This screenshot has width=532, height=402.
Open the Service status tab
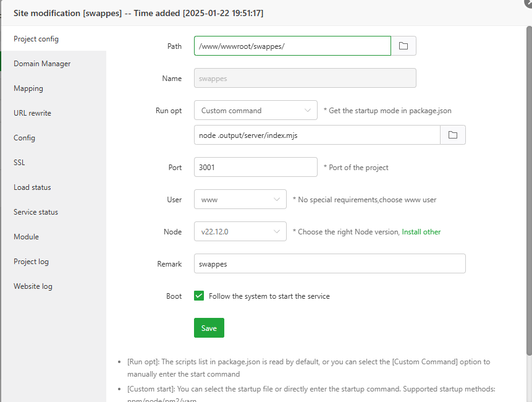coord(36,212)
